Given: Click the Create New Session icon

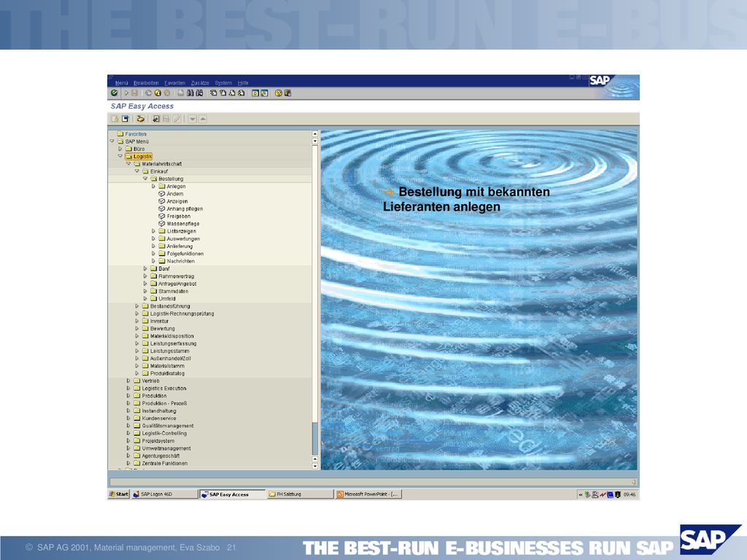Looking at the screenshot, I should [x=255, y=93].
